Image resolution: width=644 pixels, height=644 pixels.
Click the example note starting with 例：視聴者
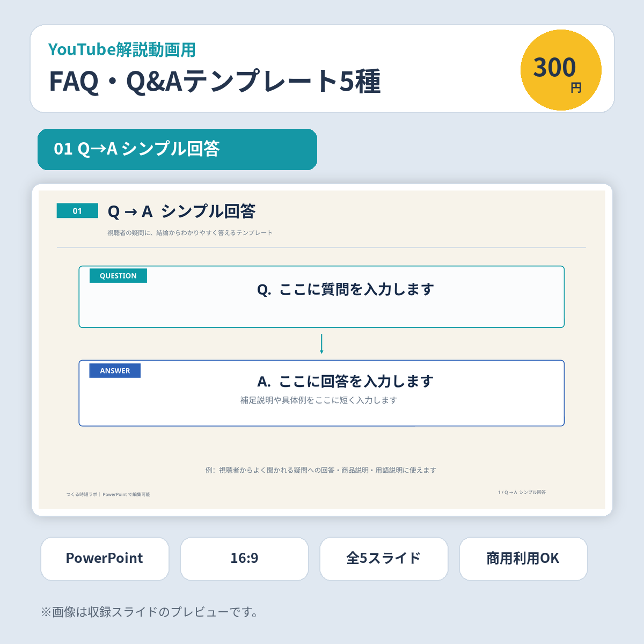pos(321,470)
